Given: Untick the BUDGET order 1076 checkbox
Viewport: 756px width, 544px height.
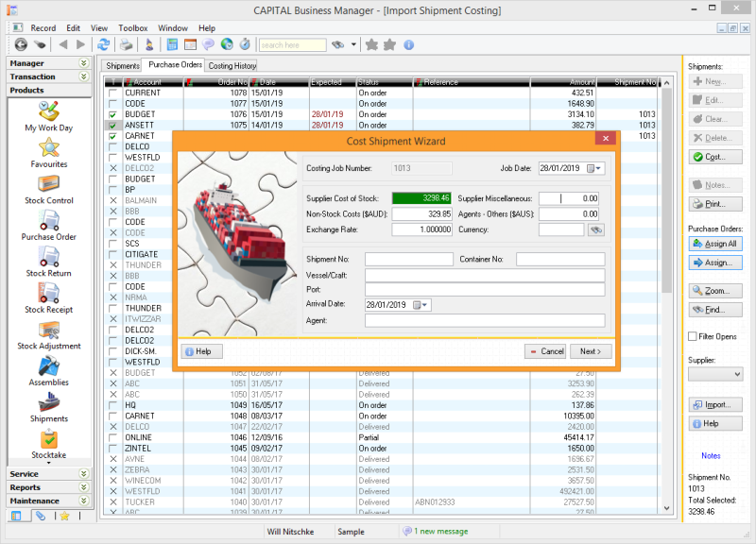Looking at the screenshot, I should [x=112, y=114].
